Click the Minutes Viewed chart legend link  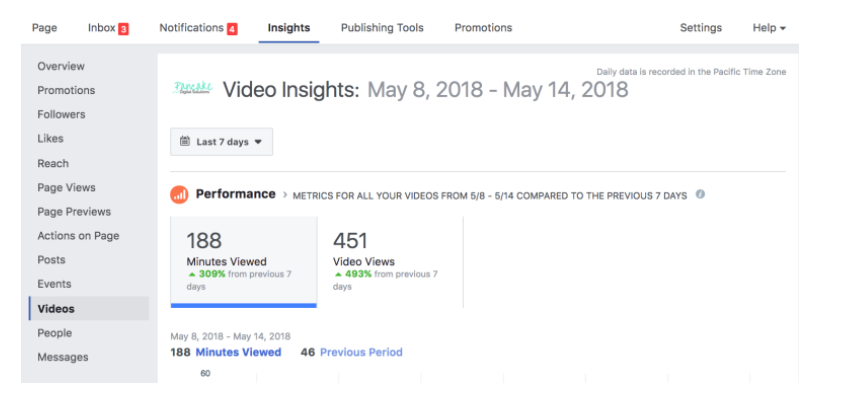pyautogui.click(x=238, y=352)
